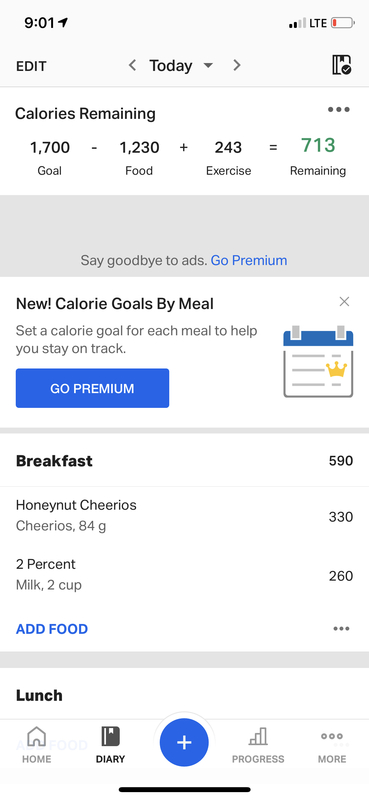Tap the green 713 Remaining value
This screenshot has height=800, width=369.
tap(318, 146)
